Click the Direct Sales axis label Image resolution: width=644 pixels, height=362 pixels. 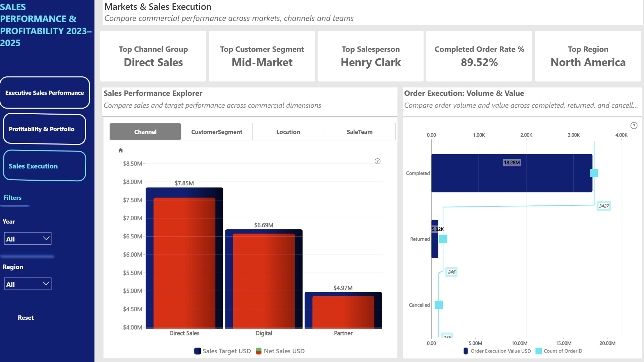(184, 333)
